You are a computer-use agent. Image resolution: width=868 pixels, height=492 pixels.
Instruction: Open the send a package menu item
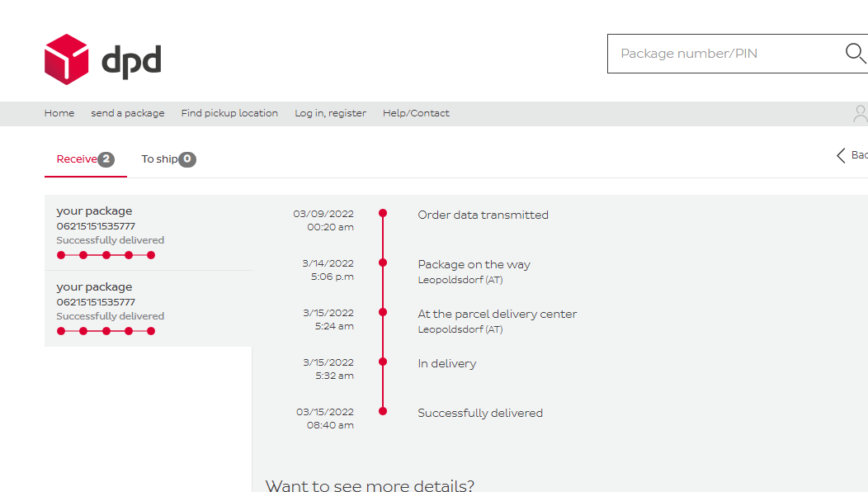(x=128, y=113)
